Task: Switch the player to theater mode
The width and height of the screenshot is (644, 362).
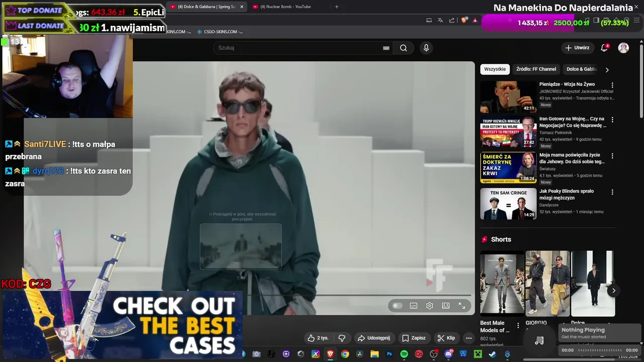Action: [446, 306]
